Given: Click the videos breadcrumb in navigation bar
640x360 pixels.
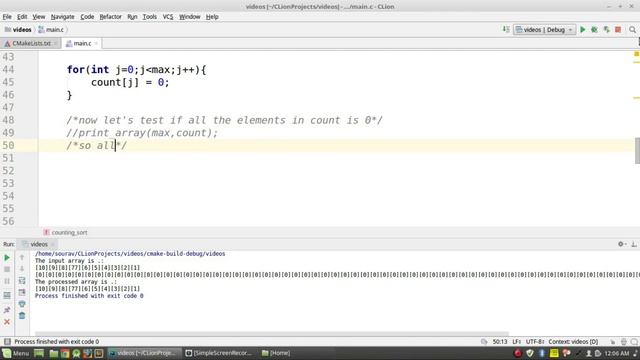Looking at the screenshot, I should [x=18, y=30].
